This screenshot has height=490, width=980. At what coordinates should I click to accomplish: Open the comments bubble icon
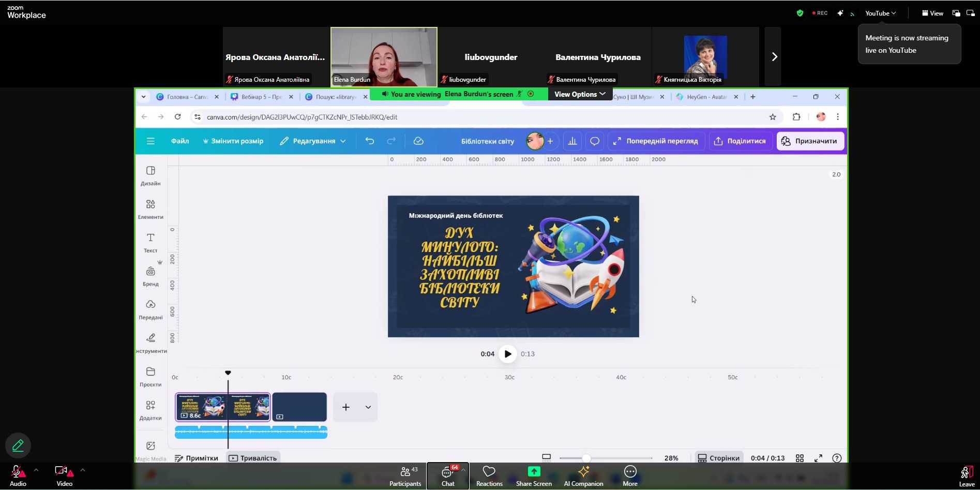tap(595, 141)
